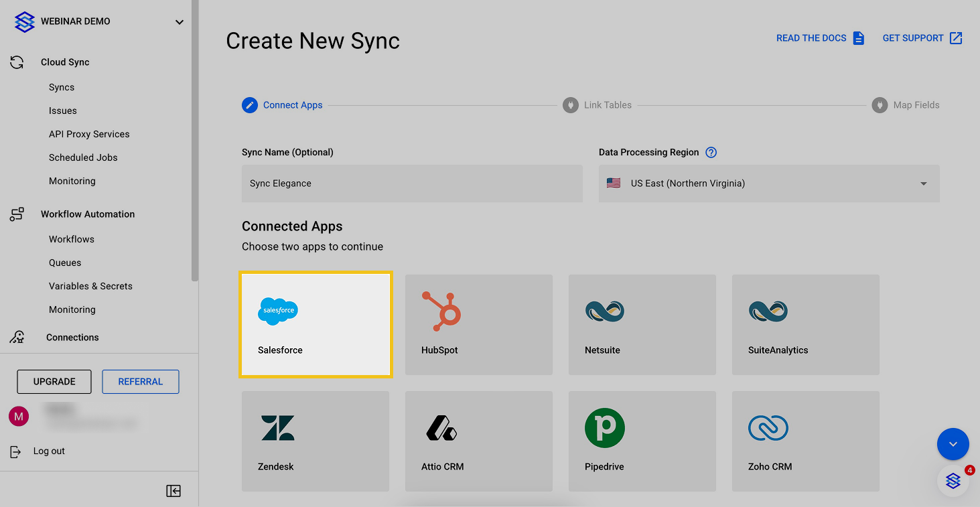Screen dimensions: 980x507
Task: Pick the Pipedrive logo icon
Action: [604, 428]
